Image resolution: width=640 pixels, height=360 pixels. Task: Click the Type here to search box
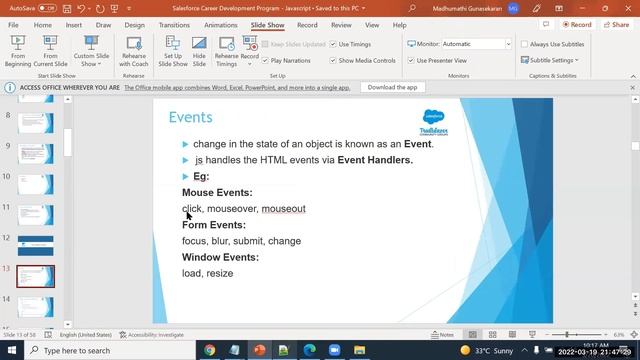pyautogui.click(x=110, y=350)
